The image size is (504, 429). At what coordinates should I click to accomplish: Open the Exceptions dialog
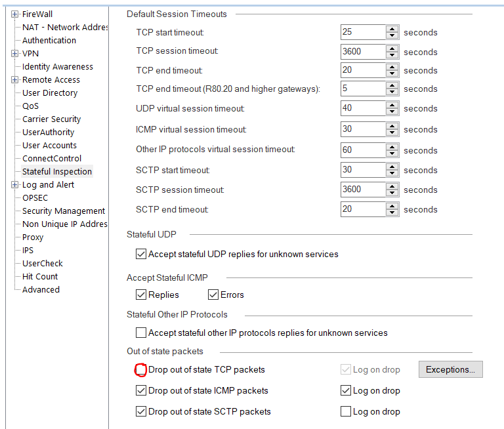450,369
